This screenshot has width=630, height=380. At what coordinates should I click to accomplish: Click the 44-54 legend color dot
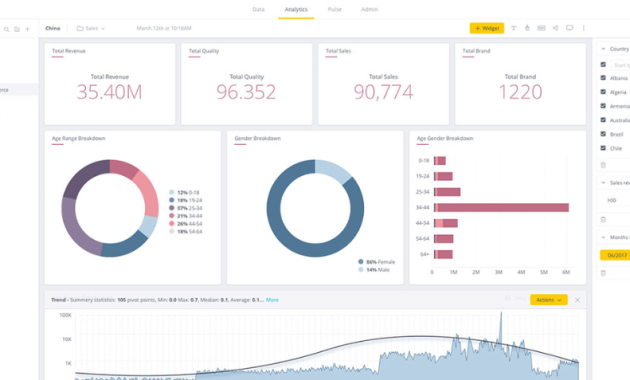click(x=172, y=224)
